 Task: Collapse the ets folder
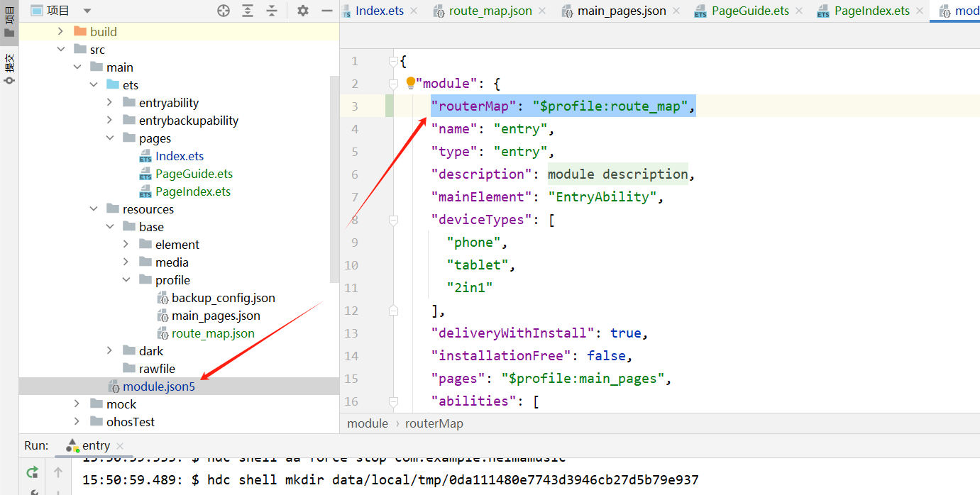pyautogui.click(x=93, y=85)
